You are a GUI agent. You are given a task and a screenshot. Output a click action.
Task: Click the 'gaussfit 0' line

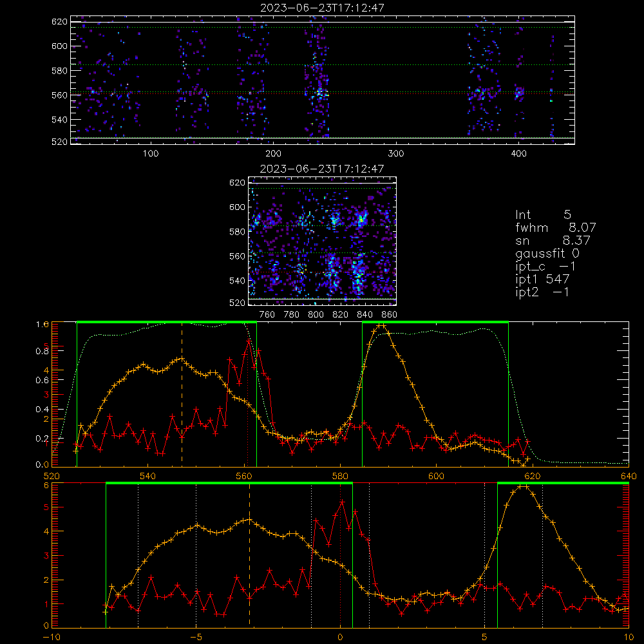click(x=547, y=253)
